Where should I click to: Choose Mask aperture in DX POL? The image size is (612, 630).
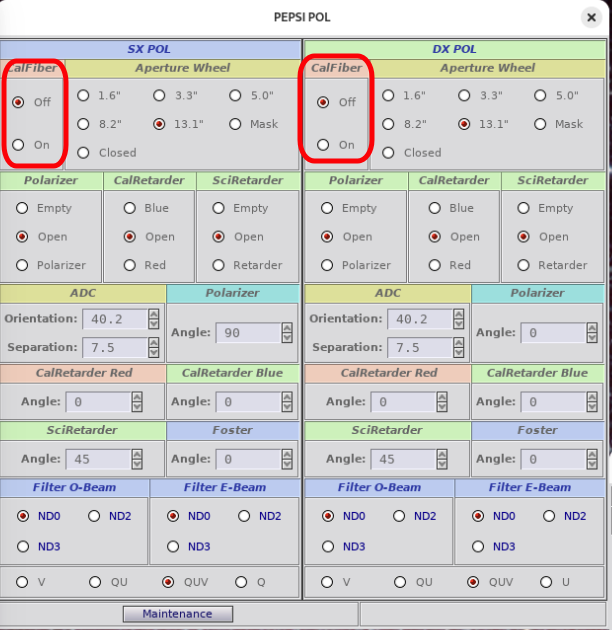coord(541,124)
